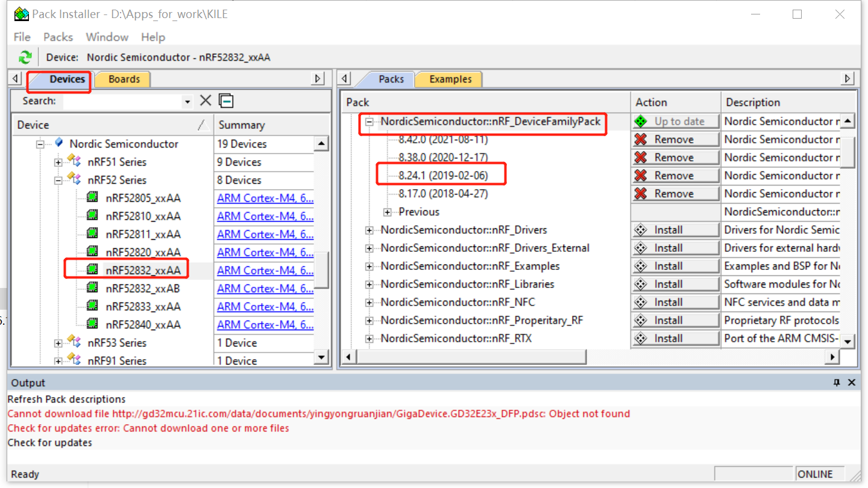
Task: Expand the nRF91 Series node
Action: coord(58,361)
